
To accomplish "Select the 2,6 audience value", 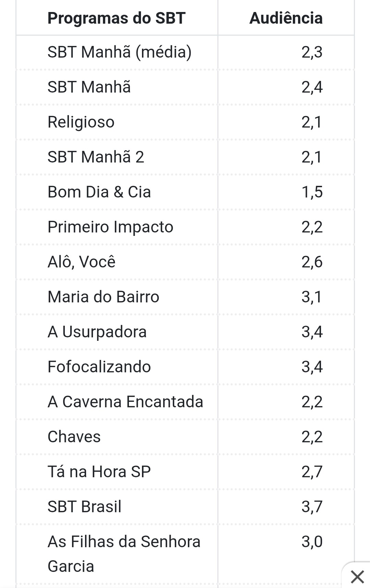I will 312,262.
